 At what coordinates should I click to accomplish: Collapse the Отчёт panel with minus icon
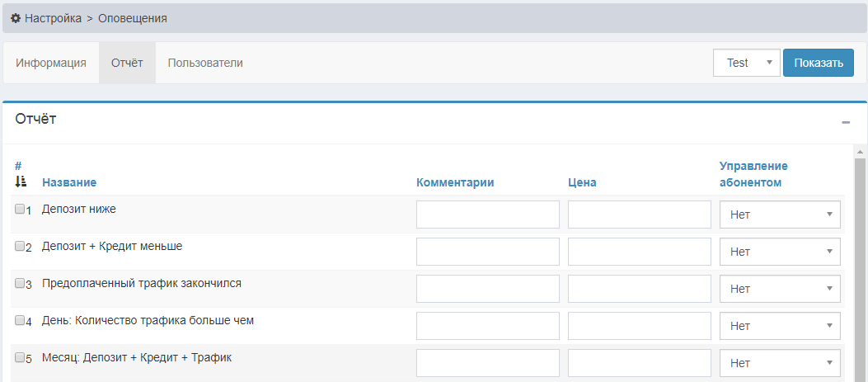click(x=846, y=122)
